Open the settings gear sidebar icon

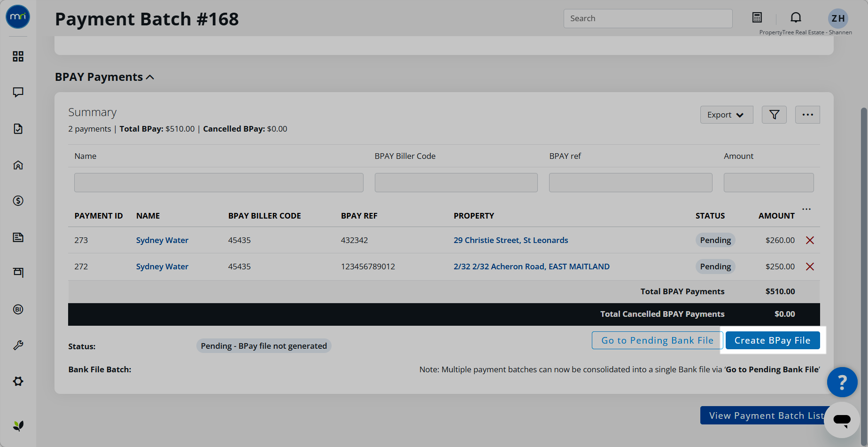(18, 381)
